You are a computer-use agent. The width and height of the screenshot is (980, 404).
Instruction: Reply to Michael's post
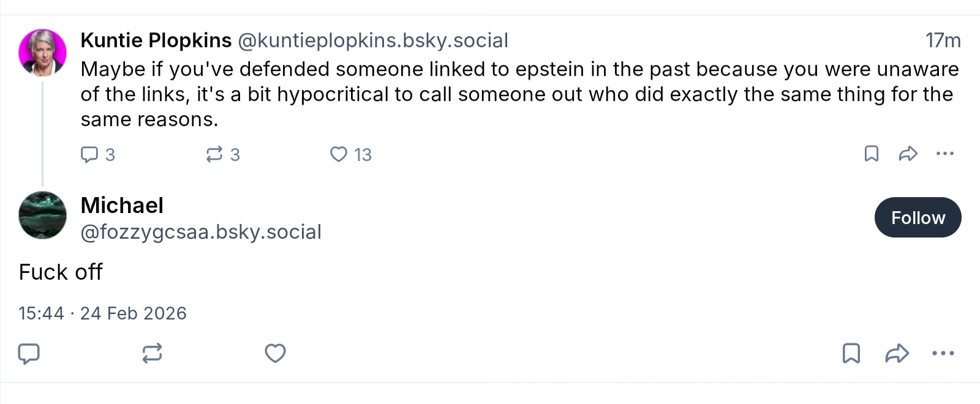tap(29, 353)
